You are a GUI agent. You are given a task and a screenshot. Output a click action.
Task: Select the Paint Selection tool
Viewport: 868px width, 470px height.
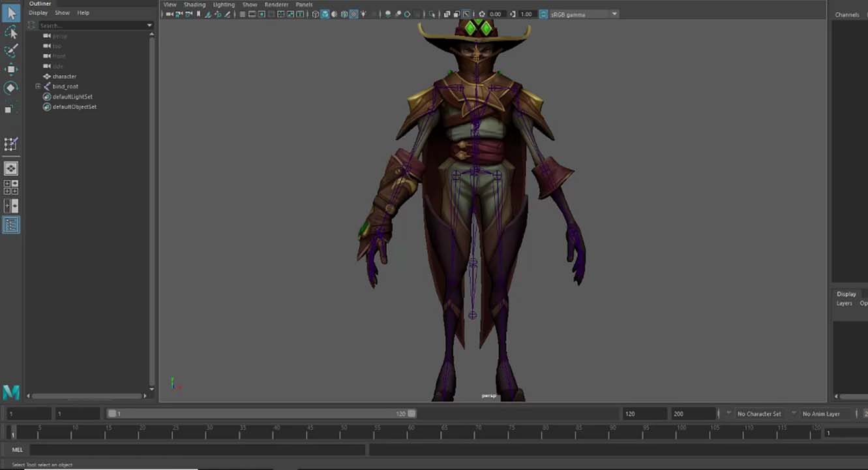coord(11,50)
